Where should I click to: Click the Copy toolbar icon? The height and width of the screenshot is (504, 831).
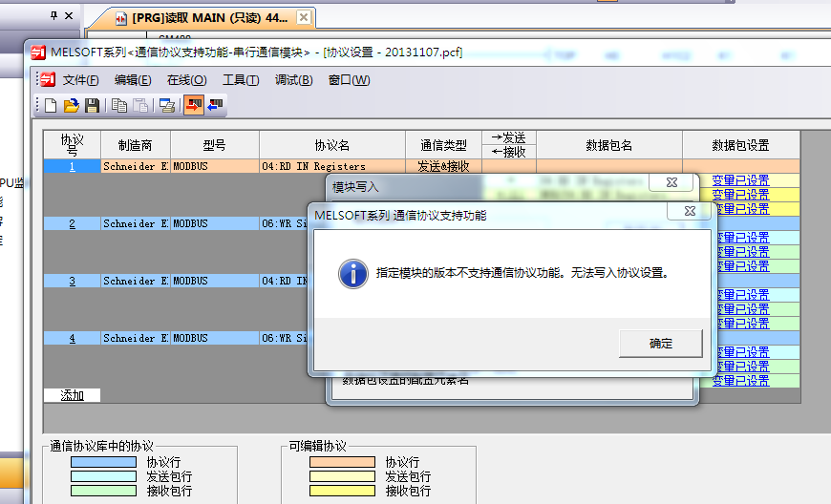click(119, 106)
